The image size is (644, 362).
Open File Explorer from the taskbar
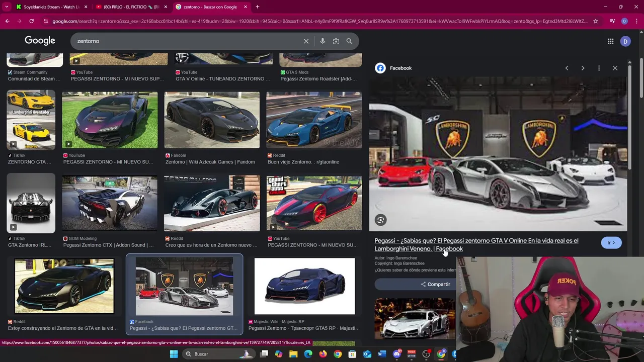click(x=293, y=354)
